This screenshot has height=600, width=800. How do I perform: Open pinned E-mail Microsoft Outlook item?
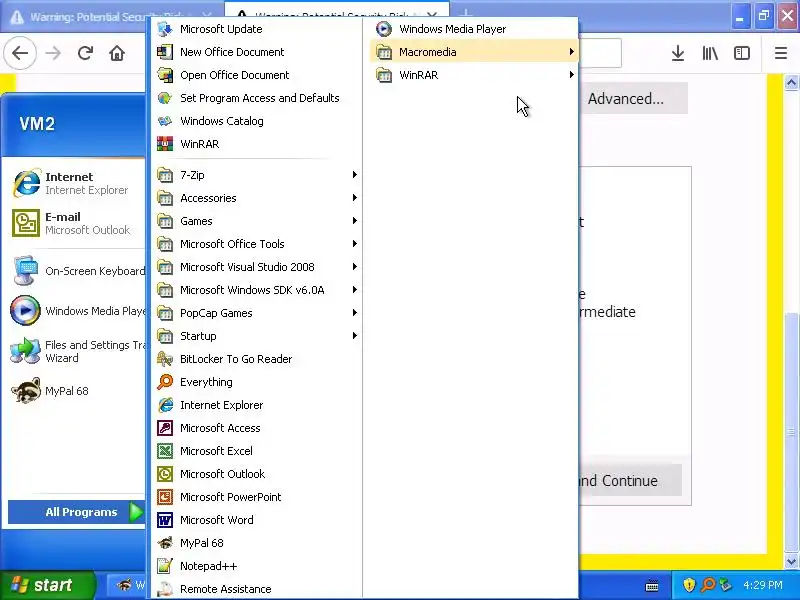[76, 223]
